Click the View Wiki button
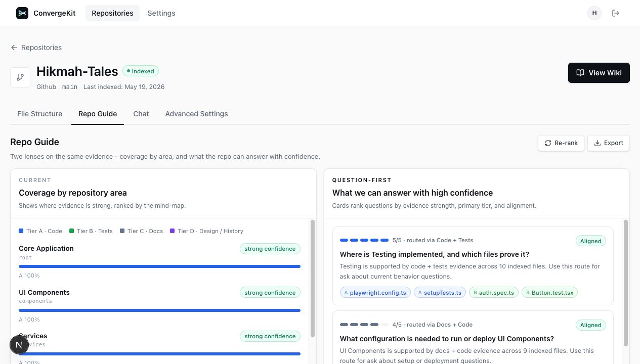 pos(599,73)
